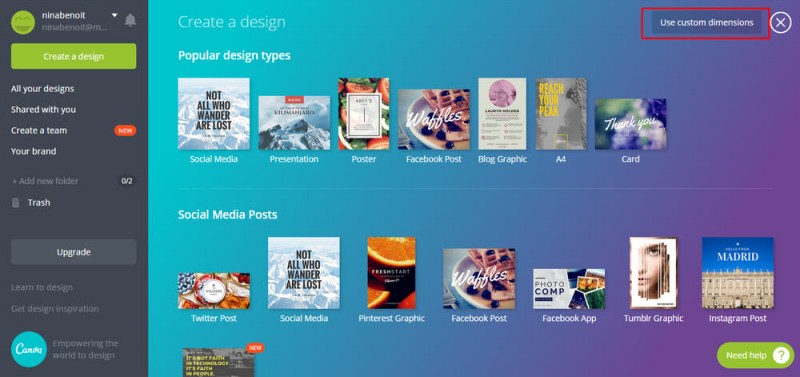800x377 pixels.
Task: Close the Create a design panel
Action: tap(781, 22)
